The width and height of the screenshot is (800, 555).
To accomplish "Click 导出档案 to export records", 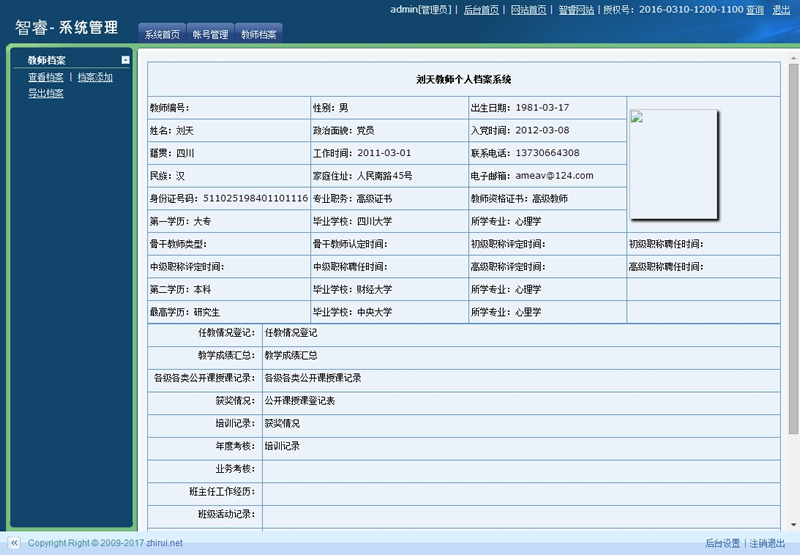I will pos(45,93).
